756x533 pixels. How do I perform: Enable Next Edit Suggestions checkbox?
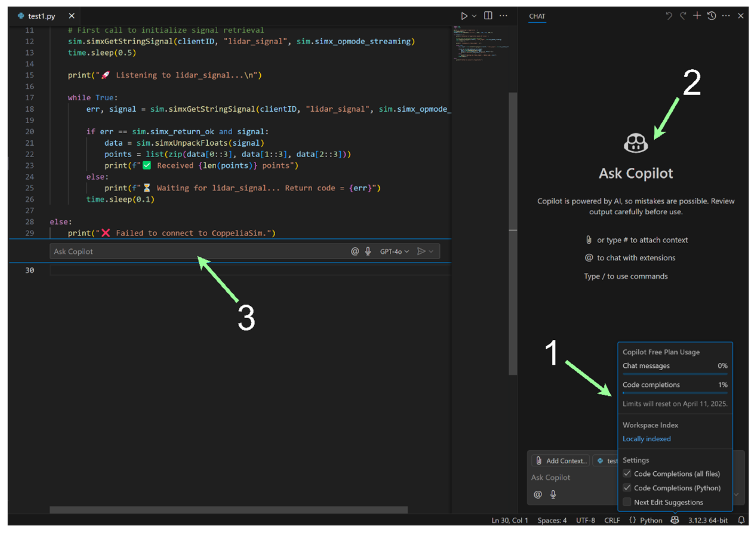point(627,502)
